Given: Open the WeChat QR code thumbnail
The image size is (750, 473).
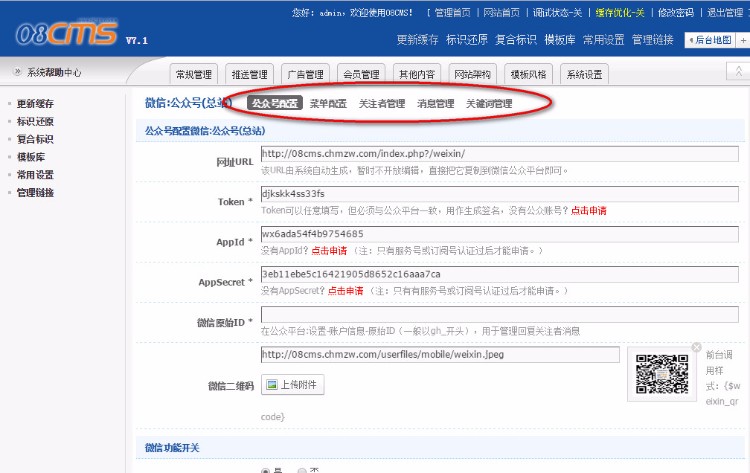Looking at the screenshot, I should [662, 374].
